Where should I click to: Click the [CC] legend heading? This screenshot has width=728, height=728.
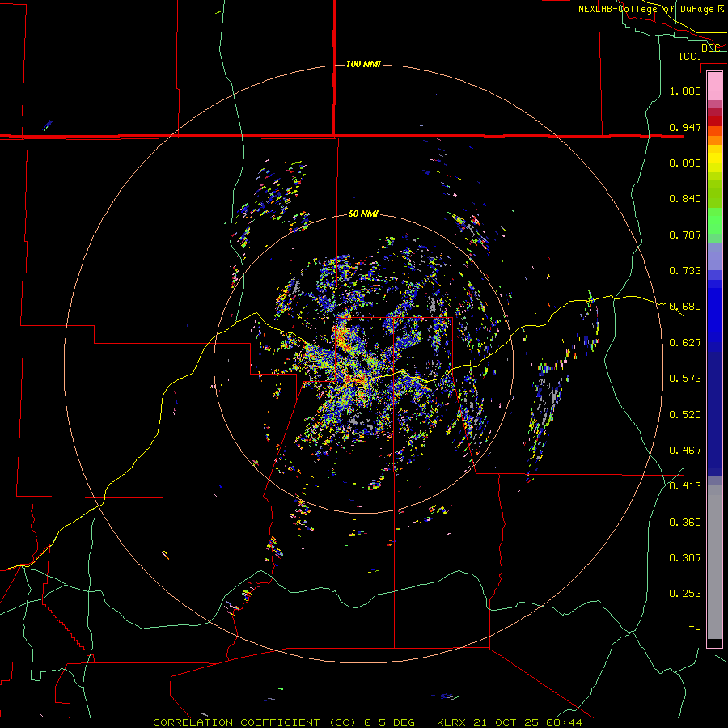click(x=690, y=56)
